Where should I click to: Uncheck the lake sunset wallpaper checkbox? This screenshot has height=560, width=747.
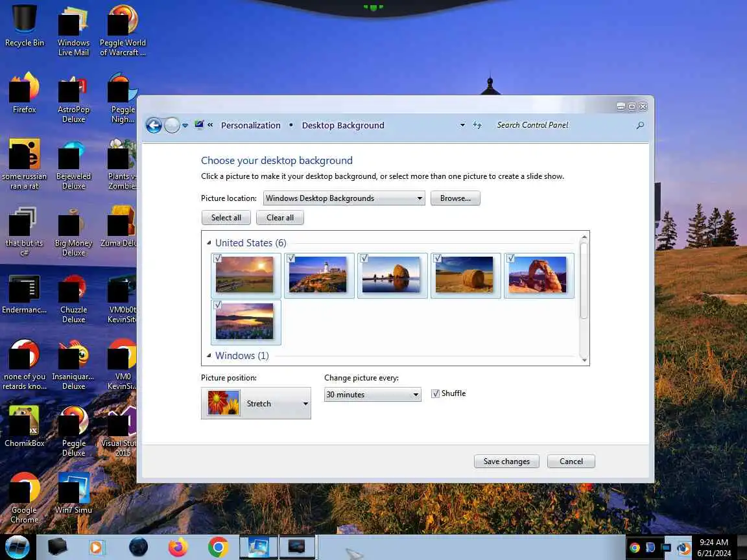(x=217, y=305)
